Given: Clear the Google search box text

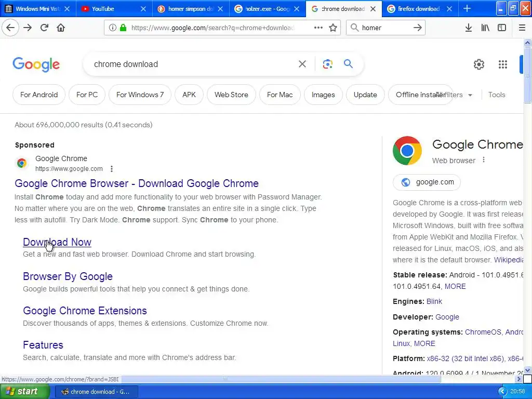Looking at the screenshot, I should [302, 64].
